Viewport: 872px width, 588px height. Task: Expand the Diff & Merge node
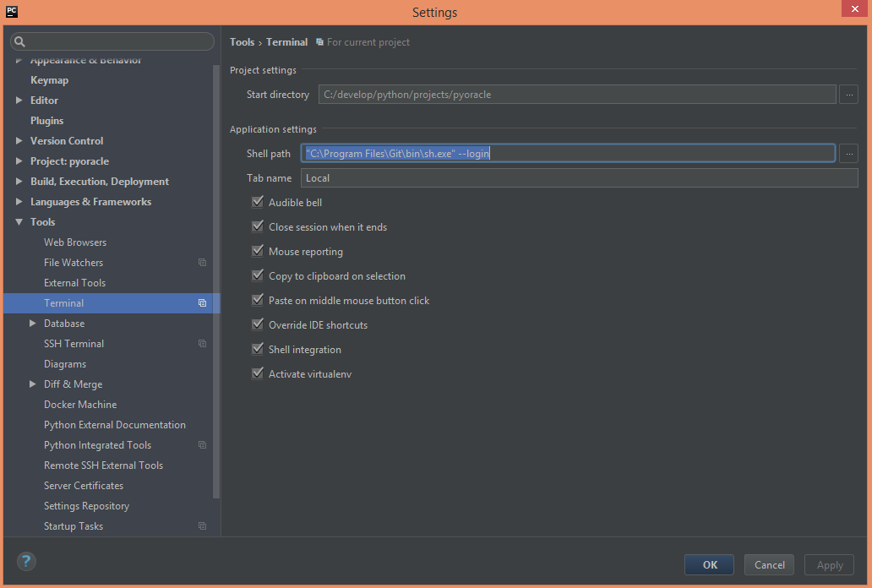pyautogui.click(x=33, y=384)
